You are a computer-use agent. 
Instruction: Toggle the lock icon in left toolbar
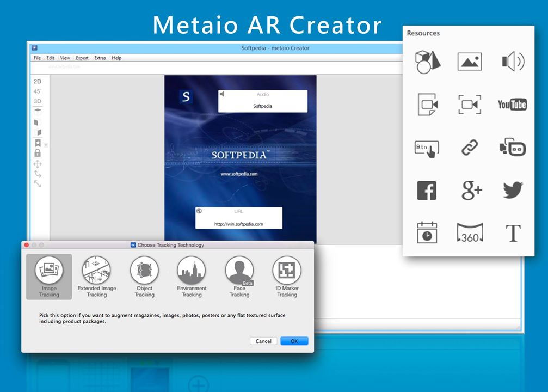pos(38,154)
